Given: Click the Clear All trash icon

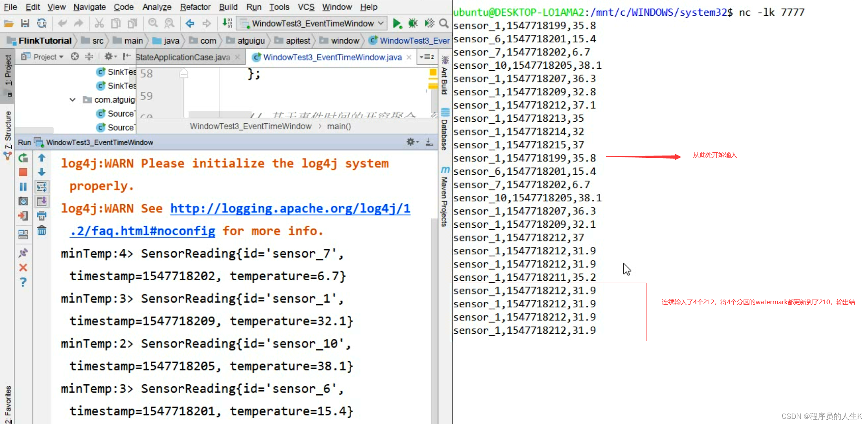Looking at the screenshot, I should [42, 230].
